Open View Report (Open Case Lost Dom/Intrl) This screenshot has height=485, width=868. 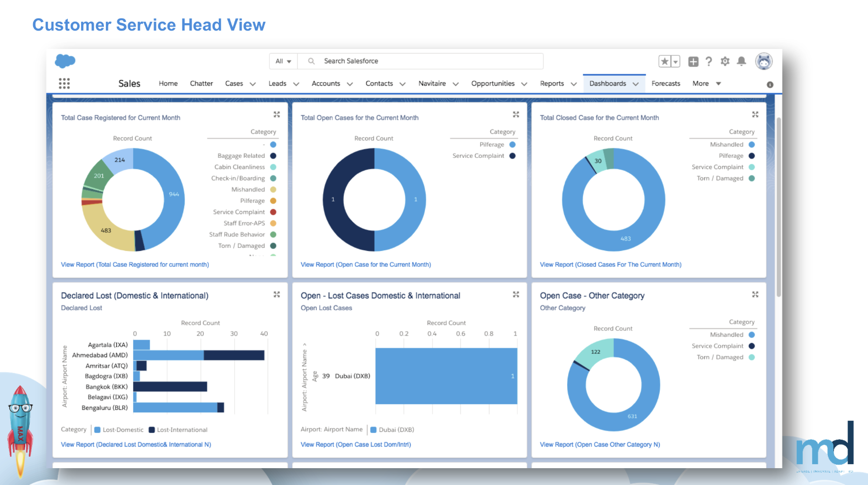click(356, 445)
